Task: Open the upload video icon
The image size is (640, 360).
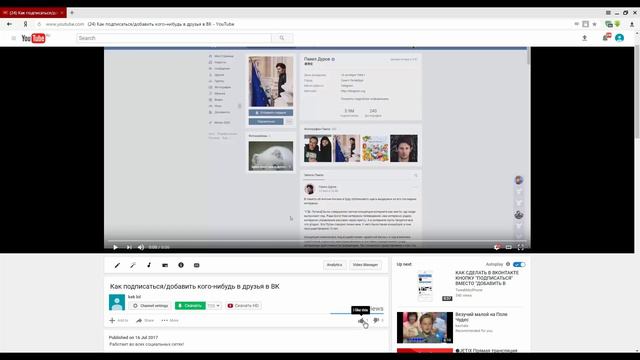Action: (x=584, y=38)
